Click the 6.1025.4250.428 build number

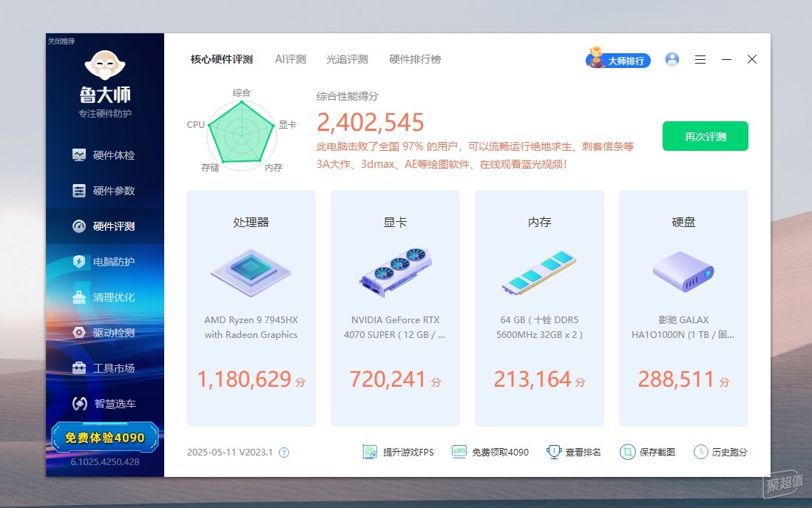point(105,462)
